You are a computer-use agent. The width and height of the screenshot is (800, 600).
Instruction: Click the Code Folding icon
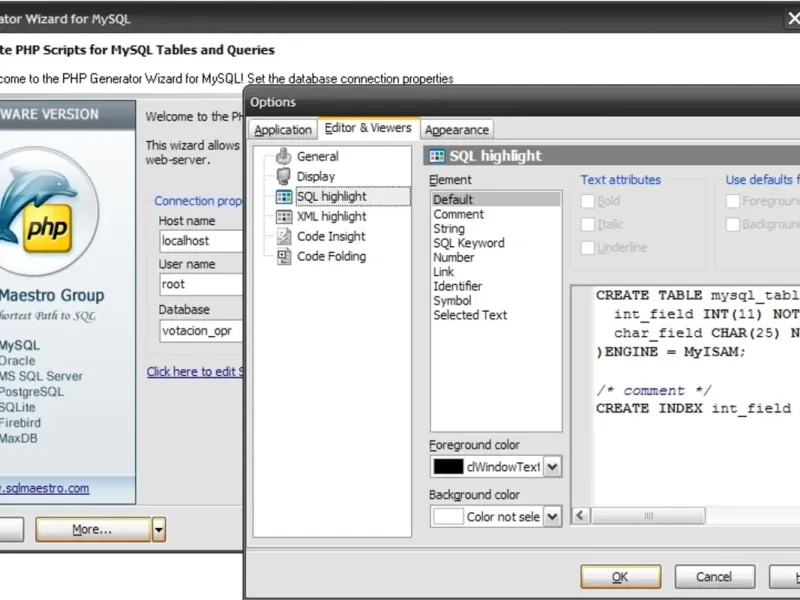[284, 256]
